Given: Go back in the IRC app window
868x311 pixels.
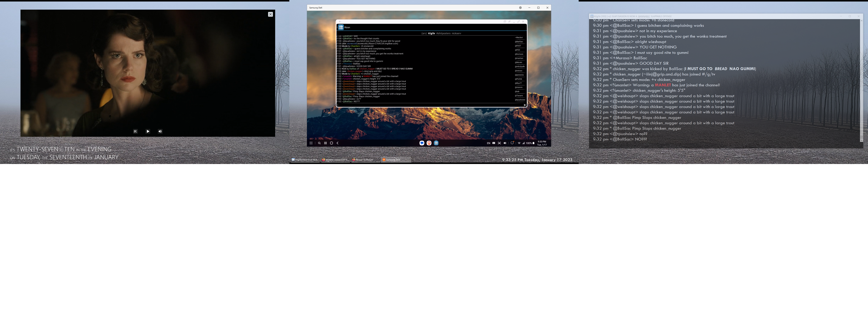Looking at the screenshot, I should (340, 22).
